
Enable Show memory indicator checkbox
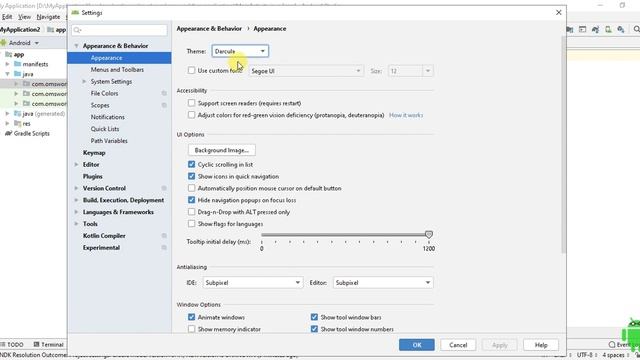(x=191, y=329)
